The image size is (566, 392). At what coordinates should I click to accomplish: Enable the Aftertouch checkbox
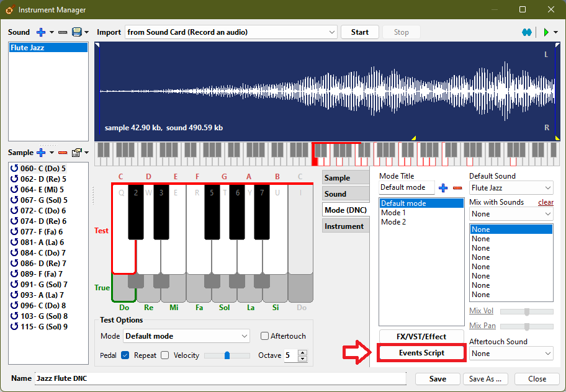coord(265,336)
